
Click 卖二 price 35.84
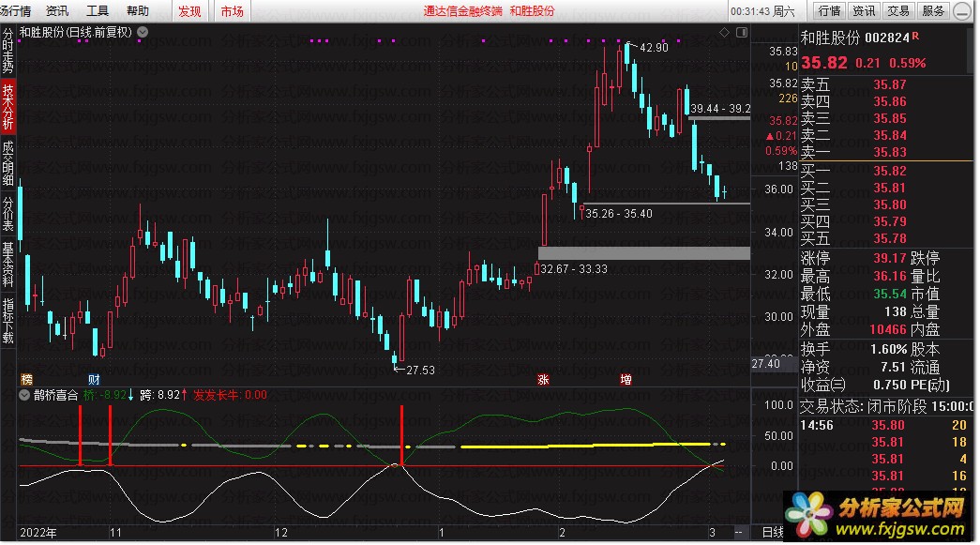tap(889, 135)
